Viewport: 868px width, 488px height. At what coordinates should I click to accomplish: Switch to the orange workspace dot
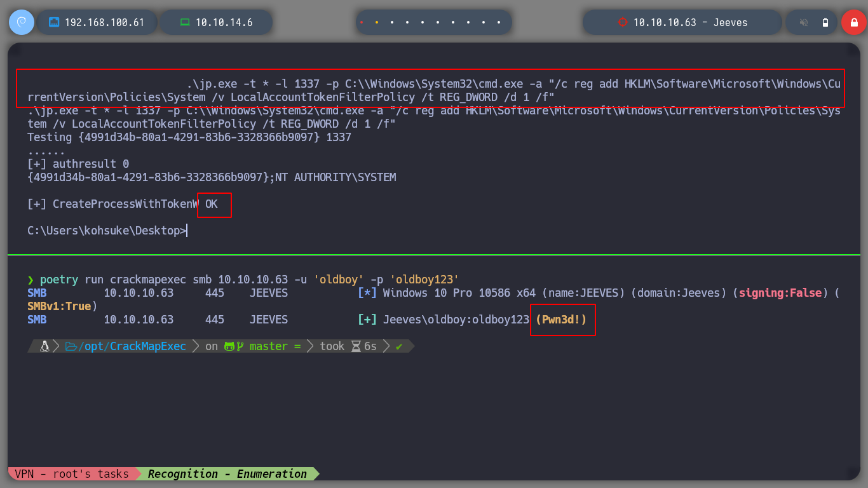pos(377,22)
